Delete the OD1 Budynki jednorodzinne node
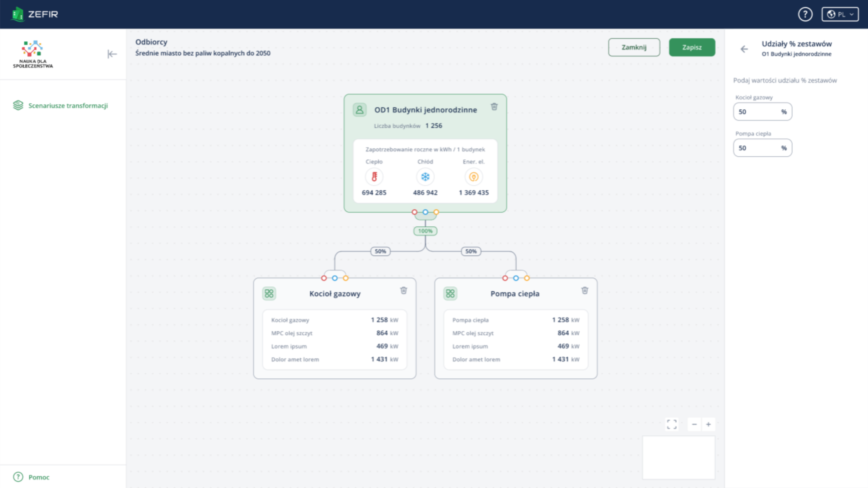 (494, 107)
